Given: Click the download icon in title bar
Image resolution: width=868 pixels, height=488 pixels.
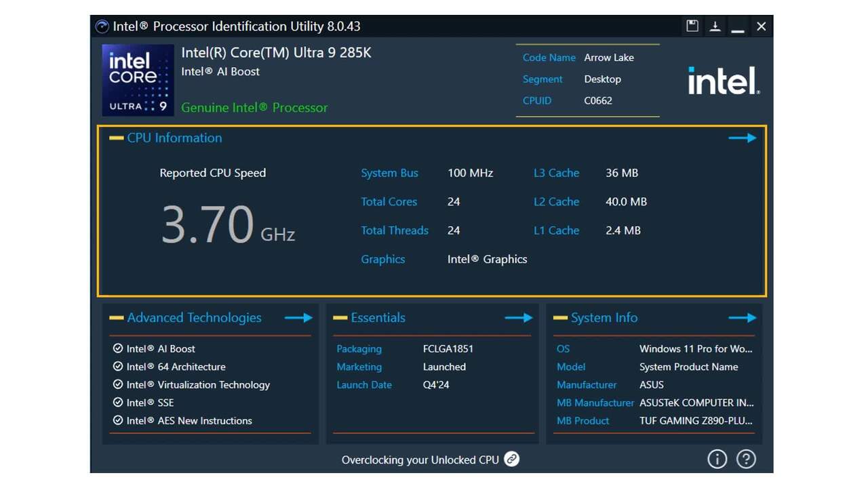Looking at the screenshot, I should pos(715,26).
